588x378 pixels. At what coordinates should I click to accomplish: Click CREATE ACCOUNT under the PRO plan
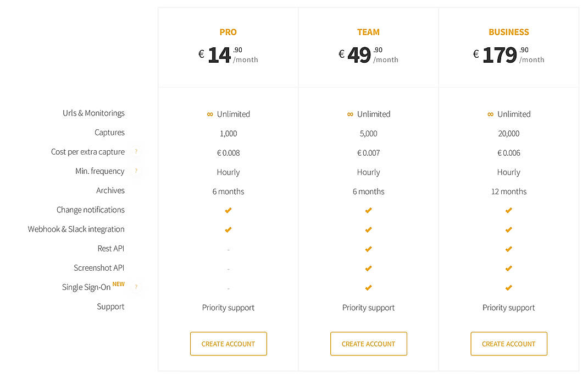(x=228, y=343)
